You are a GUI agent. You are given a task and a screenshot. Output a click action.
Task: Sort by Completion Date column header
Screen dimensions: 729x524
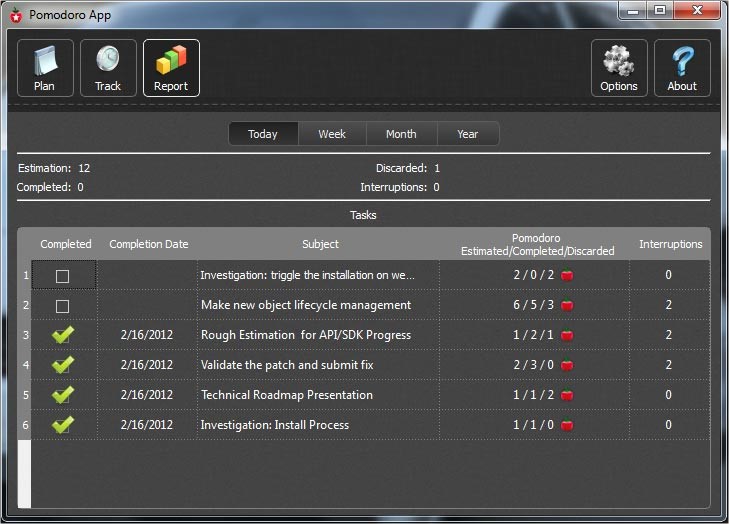[148, 244]
